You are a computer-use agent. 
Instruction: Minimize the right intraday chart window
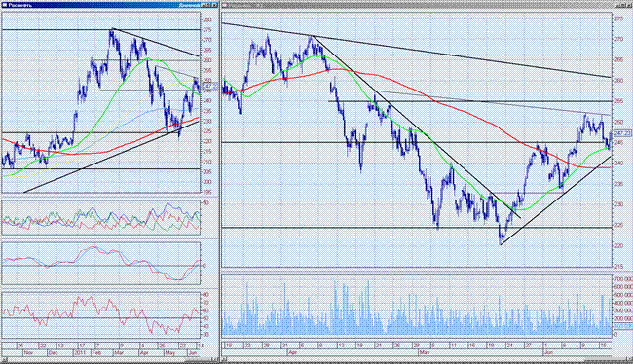click(618, 5)
